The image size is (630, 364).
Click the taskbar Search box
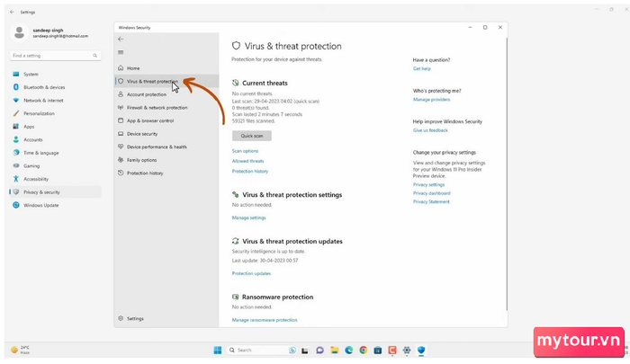[x=261, y=351]
